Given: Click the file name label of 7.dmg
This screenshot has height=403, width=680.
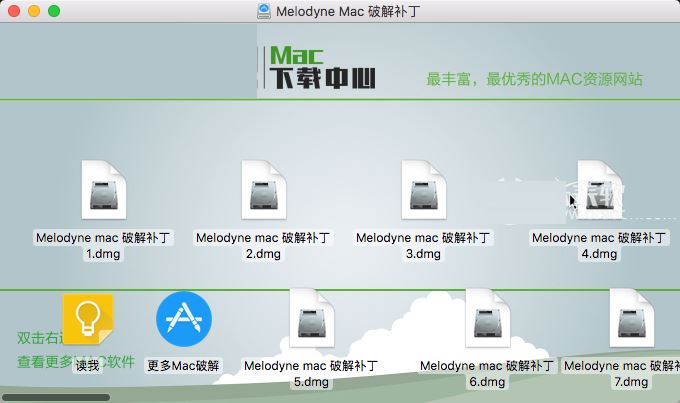Looking at the screenshot, I should 621,374.
